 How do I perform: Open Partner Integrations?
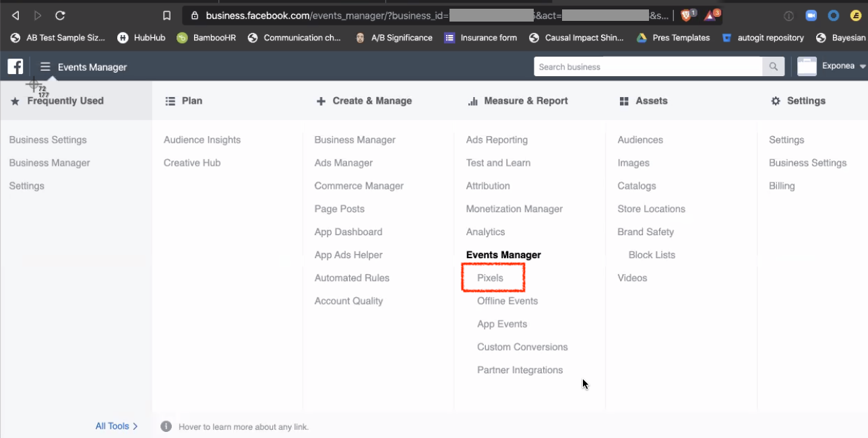point(520,370)
